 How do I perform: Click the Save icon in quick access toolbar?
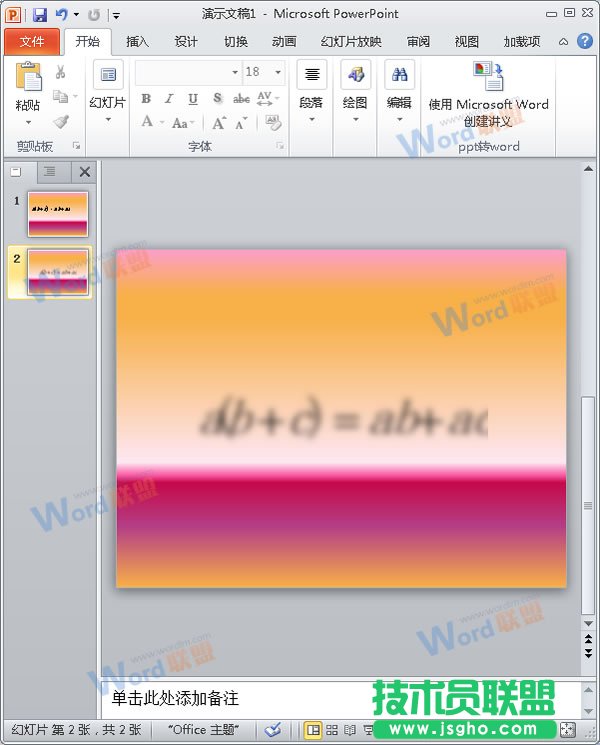click(40, 15)
